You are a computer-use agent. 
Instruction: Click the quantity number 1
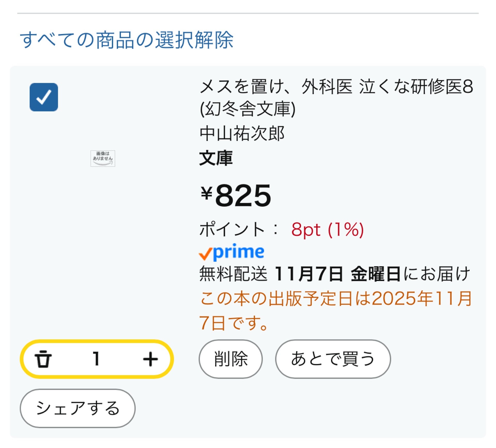[96, 359]
